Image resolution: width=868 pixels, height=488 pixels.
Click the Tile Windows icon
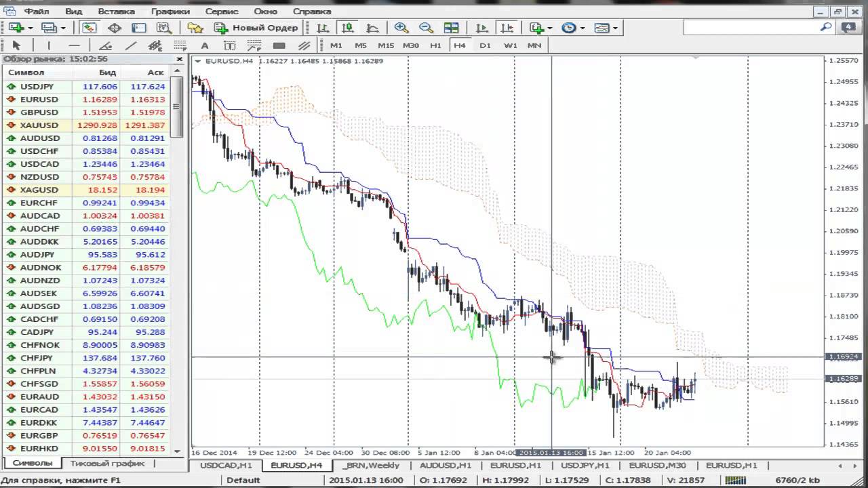click(451, 28)
